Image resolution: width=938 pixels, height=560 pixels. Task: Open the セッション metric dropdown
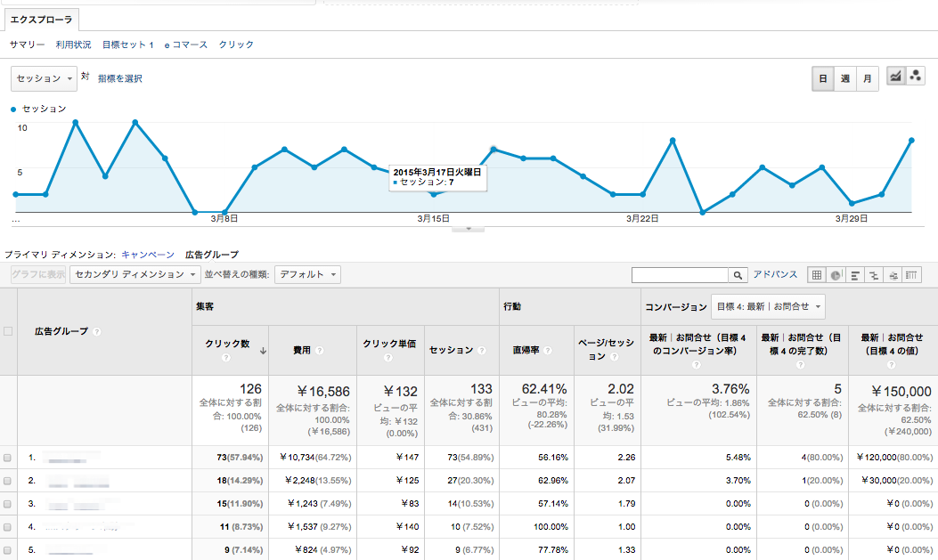45,78
